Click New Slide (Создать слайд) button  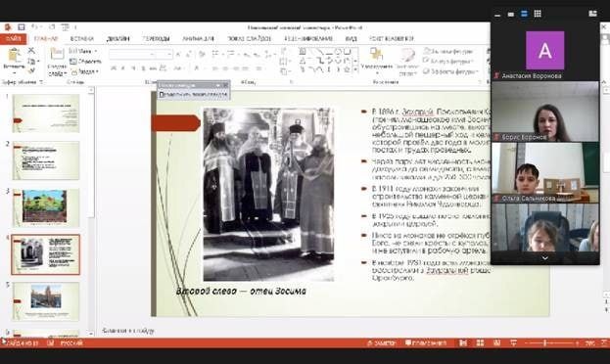click(x=57, y=61)
